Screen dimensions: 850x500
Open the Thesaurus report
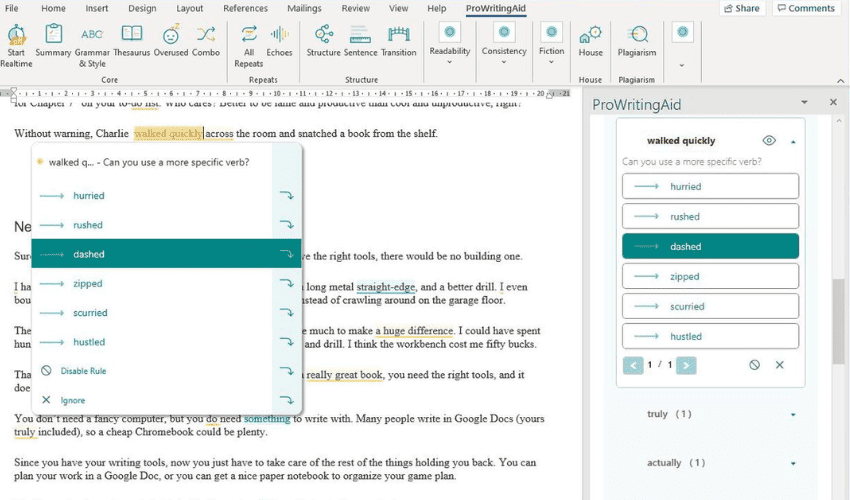132,40
